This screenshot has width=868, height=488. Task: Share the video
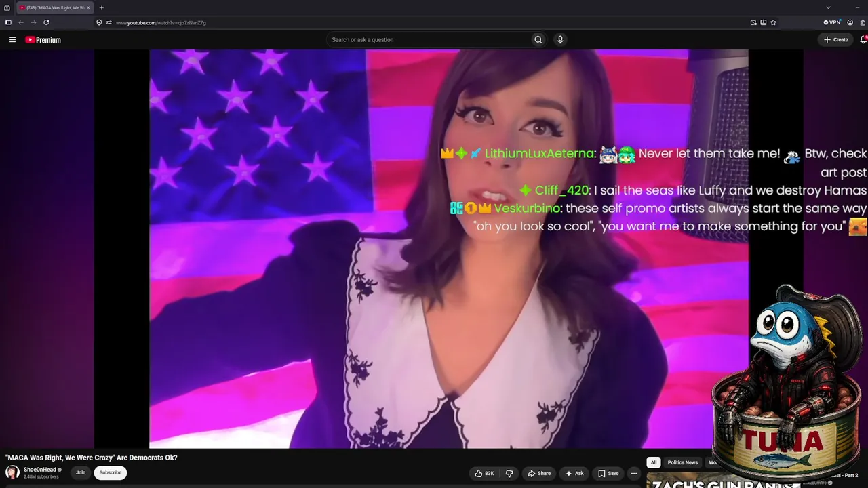539,473
